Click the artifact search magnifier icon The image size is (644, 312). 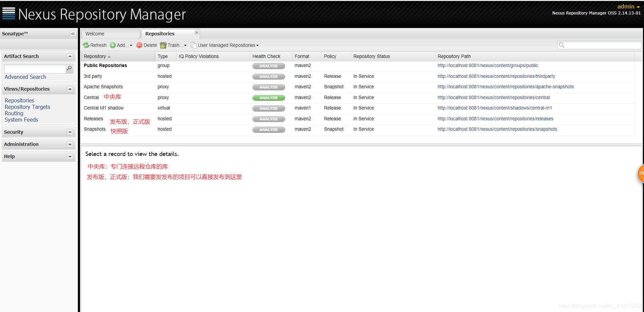coord(69,69)
